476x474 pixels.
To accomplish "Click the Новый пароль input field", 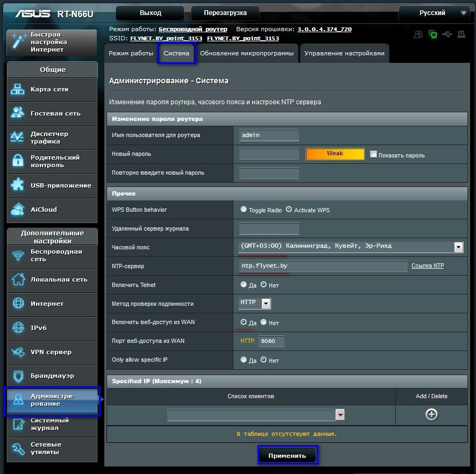I will [x=269, y=154].
